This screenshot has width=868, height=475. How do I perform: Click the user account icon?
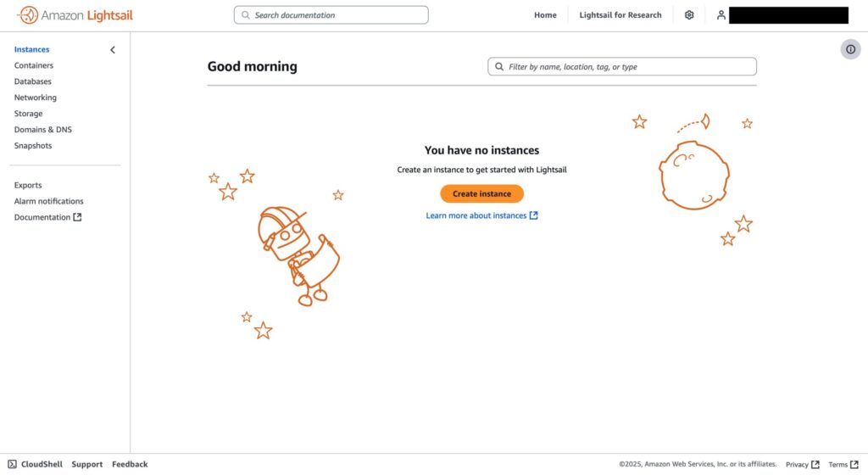721,15
